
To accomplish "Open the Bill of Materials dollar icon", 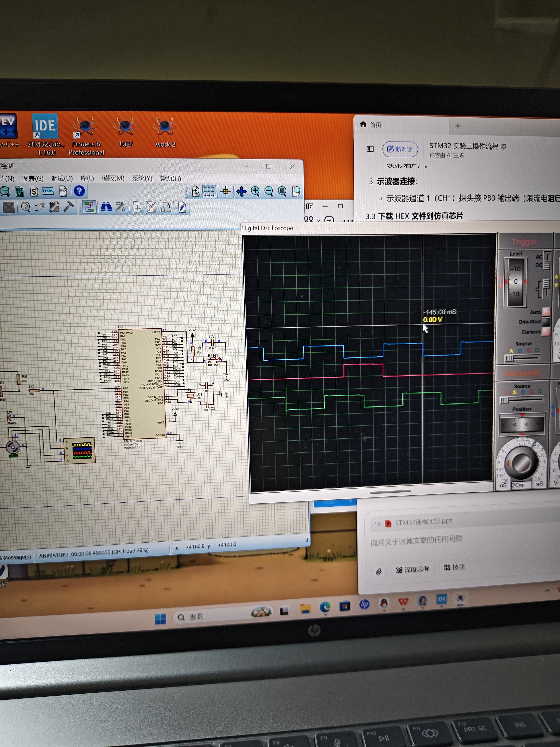I will click(34, 191).
